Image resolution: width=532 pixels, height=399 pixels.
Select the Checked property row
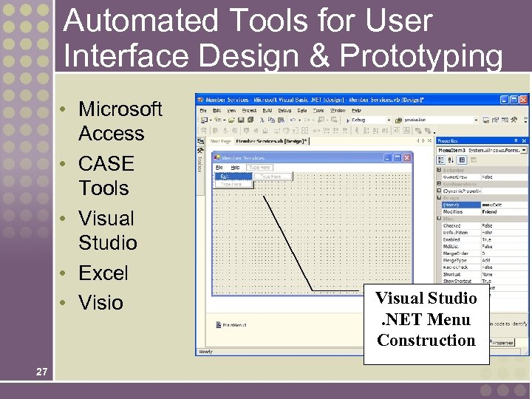[x=485, y=225]
